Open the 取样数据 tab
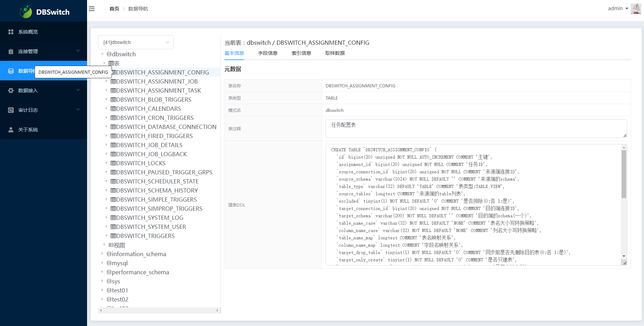Image resolution: width=644 pixels, height=326 pixels. point(335,53)
